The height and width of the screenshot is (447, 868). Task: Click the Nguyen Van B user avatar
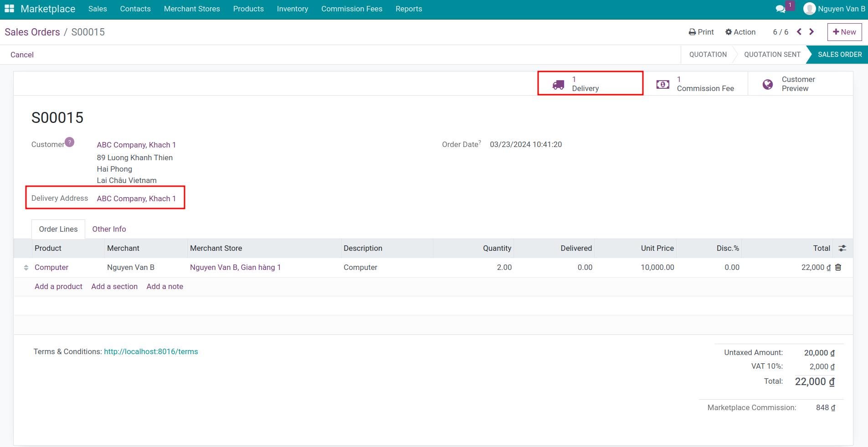(x=809, y=9)
